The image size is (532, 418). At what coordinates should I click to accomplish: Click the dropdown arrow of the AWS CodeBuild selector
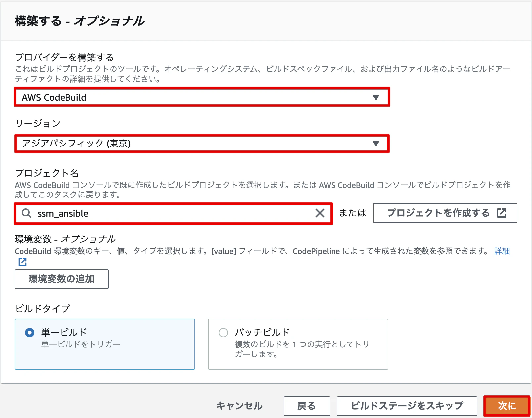click(x=376, y=97)
